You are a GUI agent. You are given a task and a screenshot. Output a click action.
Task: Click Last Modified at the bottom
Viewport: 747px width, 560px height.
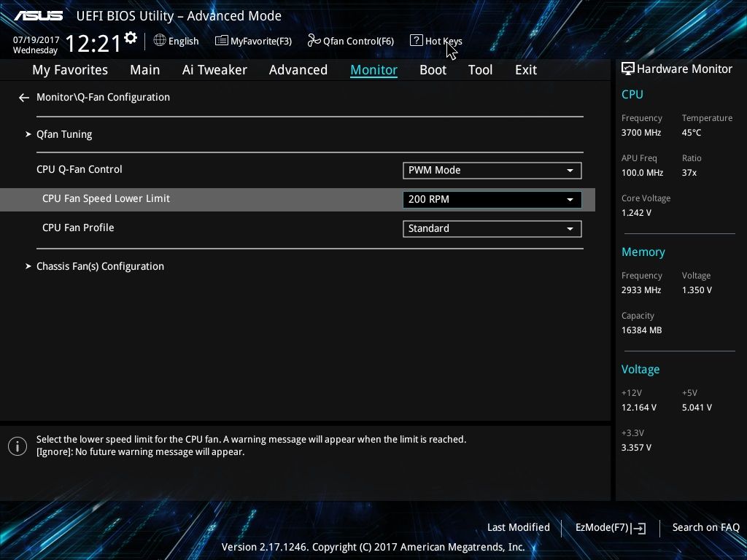click(x=519, y=527)
